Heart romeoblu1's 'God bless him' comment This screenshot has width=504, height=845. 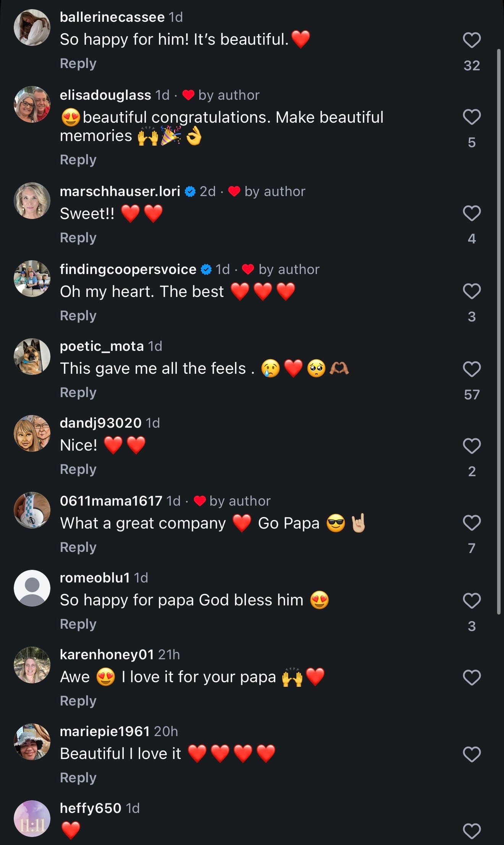472,601
